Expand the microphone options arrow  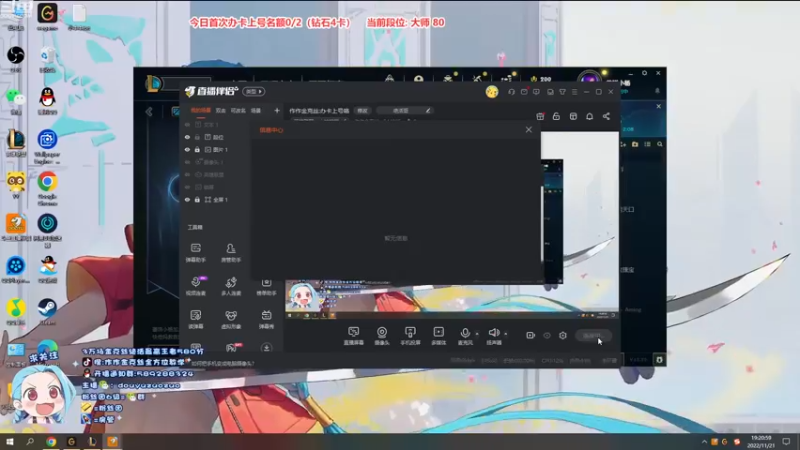click(477, 334)
